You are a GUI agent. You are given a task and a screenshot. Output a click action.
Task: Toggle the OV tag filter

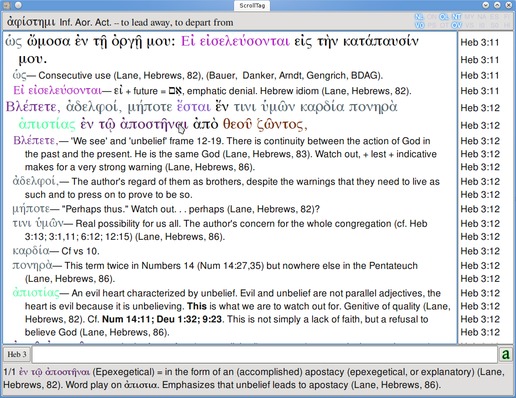456,25
